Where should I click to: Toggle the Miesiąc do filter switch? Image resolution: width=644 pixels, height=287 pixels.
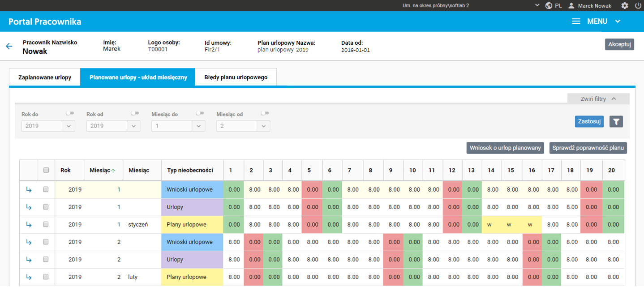point(200,113)
